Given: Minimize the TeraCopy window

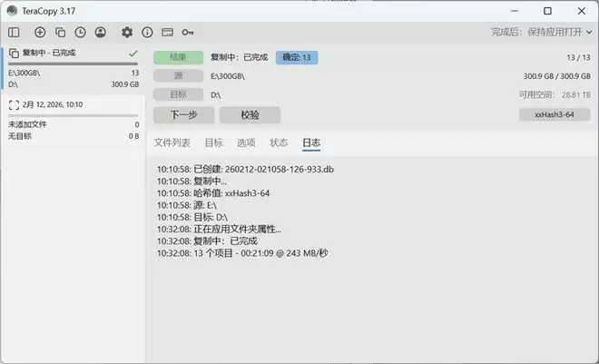Looking at the screenshot, I should pyautogui.click(x=515, y=11).
